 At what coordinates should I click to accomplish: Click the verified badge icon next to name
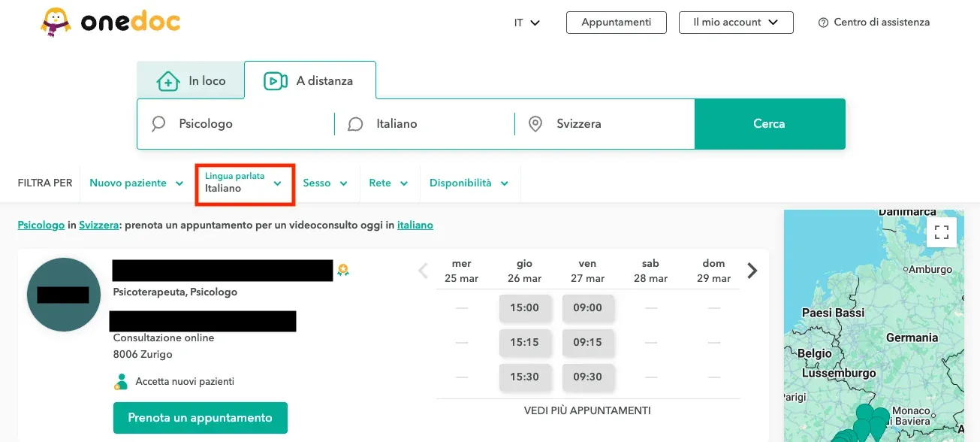click(343, 270)
